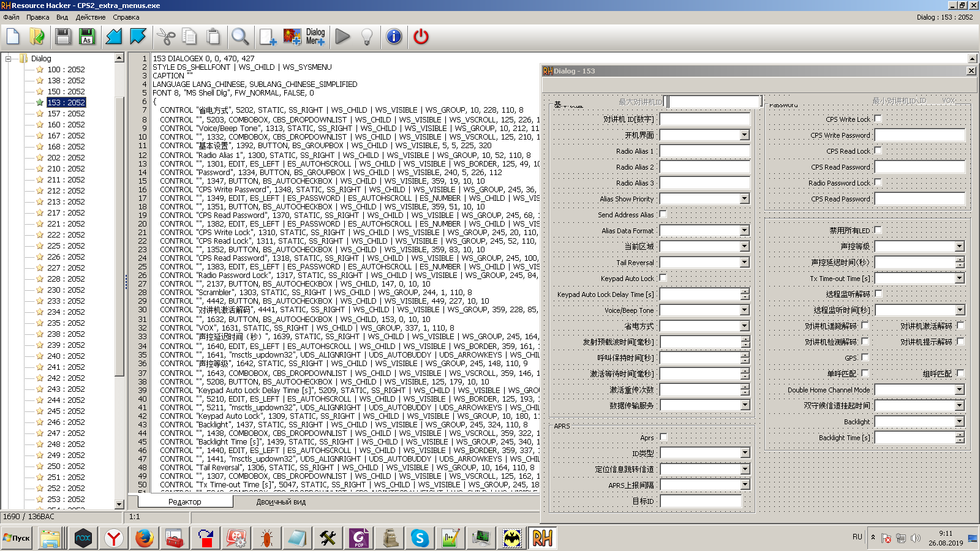
Task: Click the light bulb toolbar icon
Action: 367,37
